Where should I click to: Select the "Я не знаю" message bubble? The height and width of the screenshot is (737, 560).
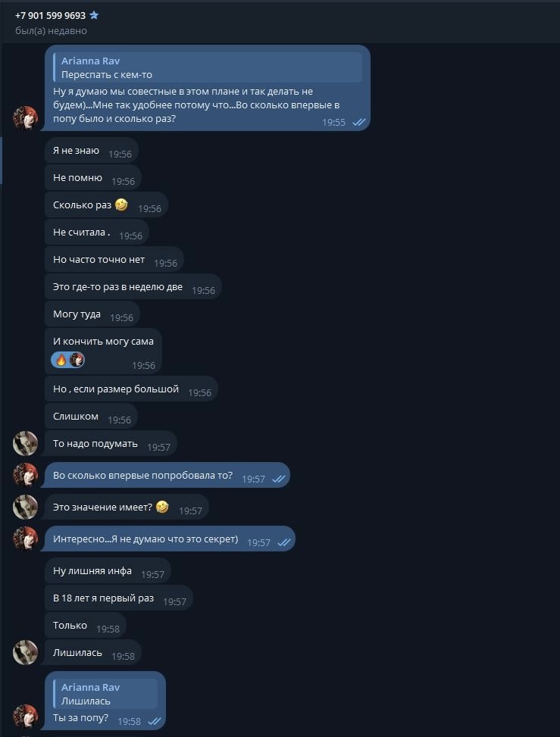(x=77, y=151)
